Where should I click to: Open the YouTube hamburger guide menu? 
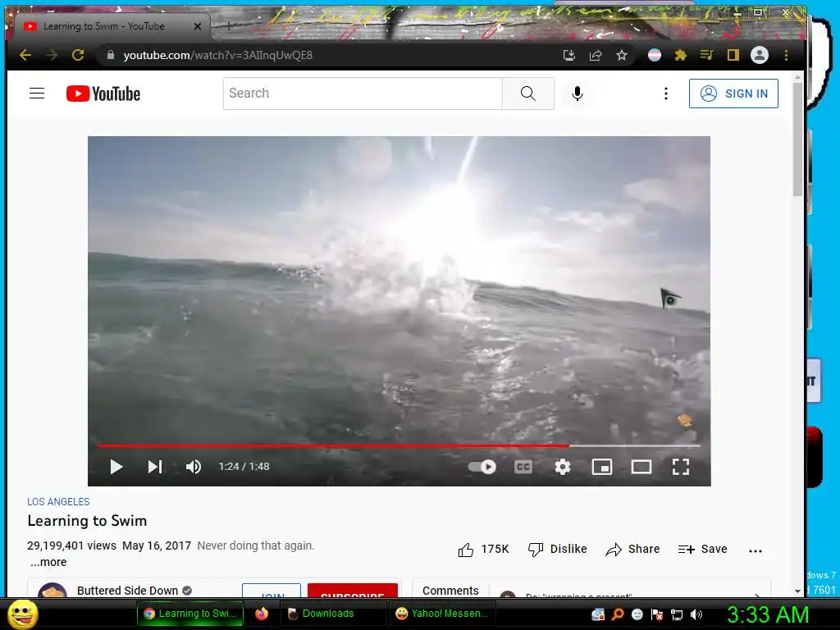(x=37, y=94)
